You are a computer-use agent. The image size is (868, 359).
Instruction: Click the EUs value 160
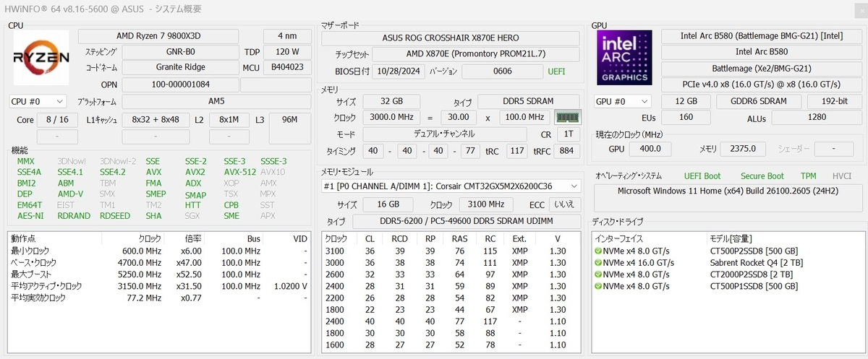coord(686,118)
